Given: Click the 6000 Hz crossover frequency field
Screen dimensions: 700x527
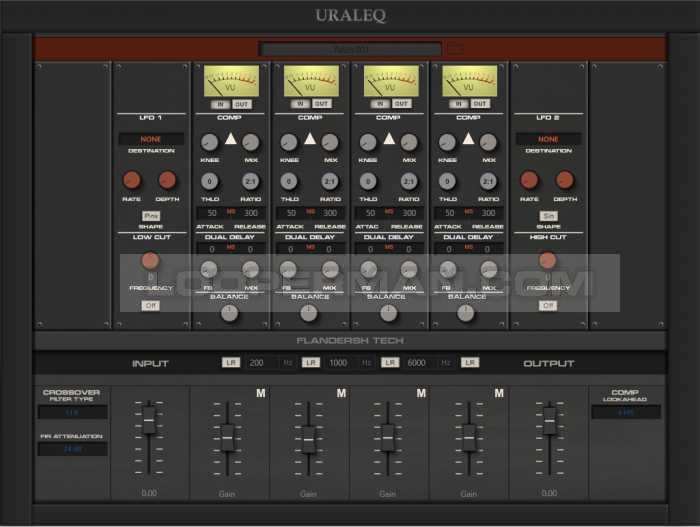Looking at the screenshot, I should [x=416, y=363].
